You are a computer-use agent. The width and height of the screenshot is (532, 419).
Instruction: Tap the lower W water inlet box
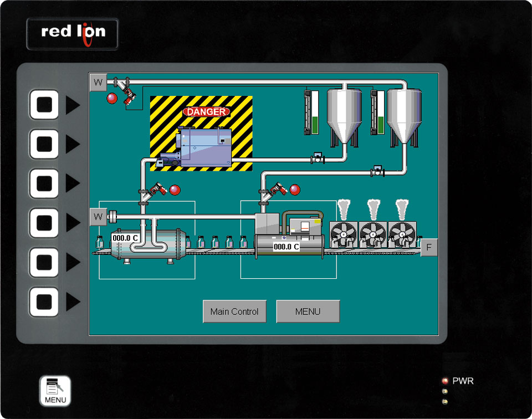pos(99,217)
